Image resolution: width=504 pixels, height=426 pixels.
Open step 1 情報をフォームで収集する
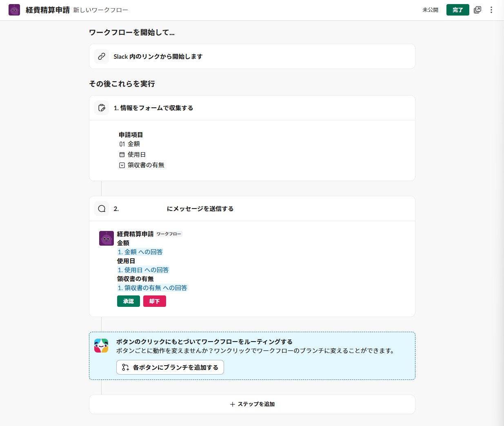252,108
